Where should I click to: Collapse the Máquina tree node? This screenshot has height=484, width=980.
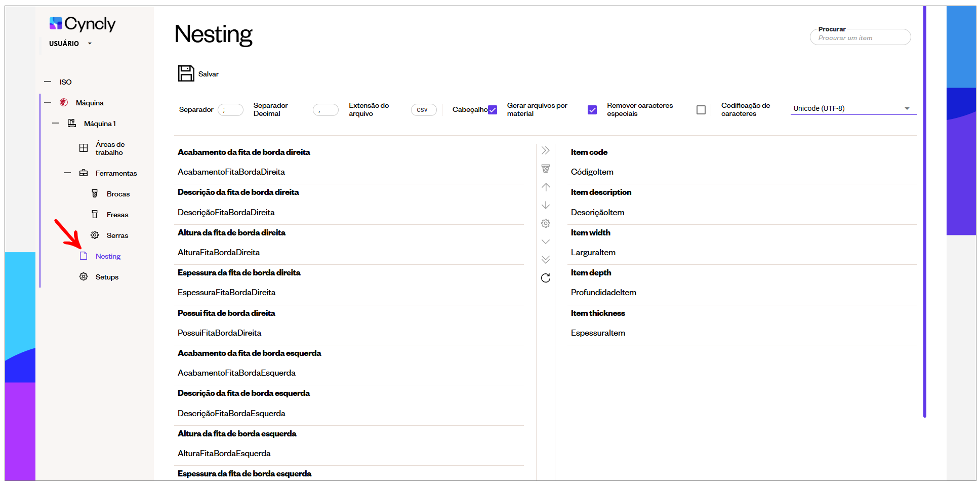pyautogui.click(x=48, y=102)
